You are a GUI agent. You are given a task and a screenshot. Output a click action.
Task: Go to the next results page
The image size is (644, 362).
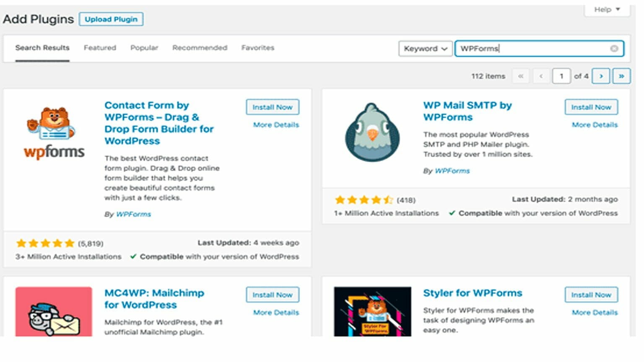[601, 76]
